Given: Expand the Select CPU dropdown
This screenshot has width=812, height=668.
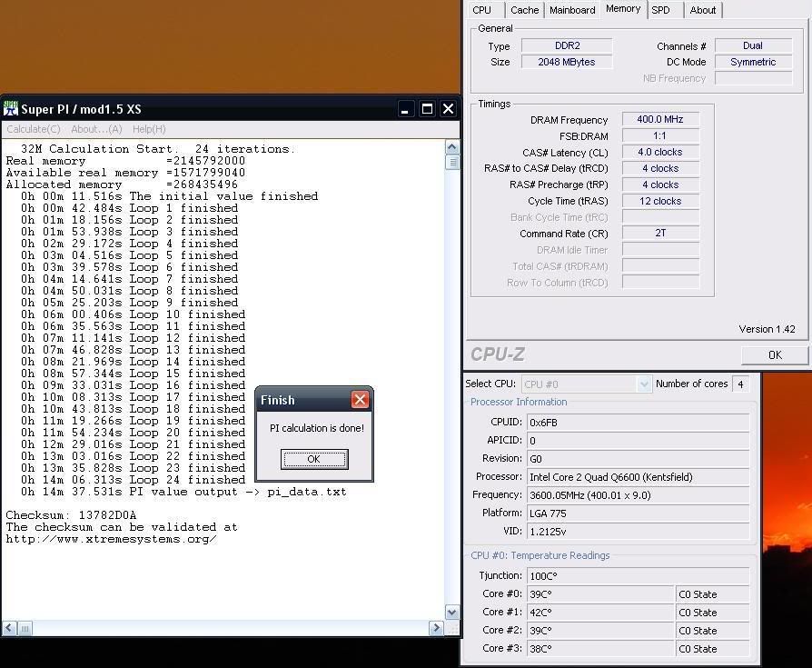Looking at the screenshot, I should coord(644,384).
